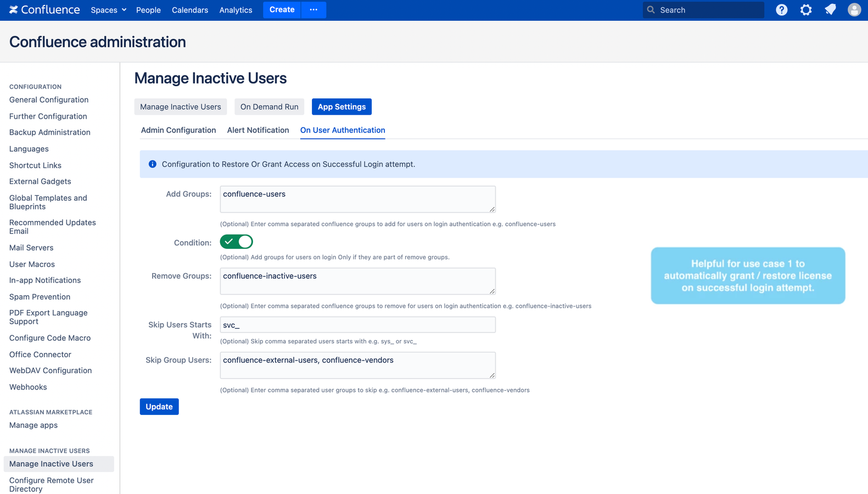This screenshot has width=868, height=494.
Task: Open the People menu item
Action: [148, 10]
